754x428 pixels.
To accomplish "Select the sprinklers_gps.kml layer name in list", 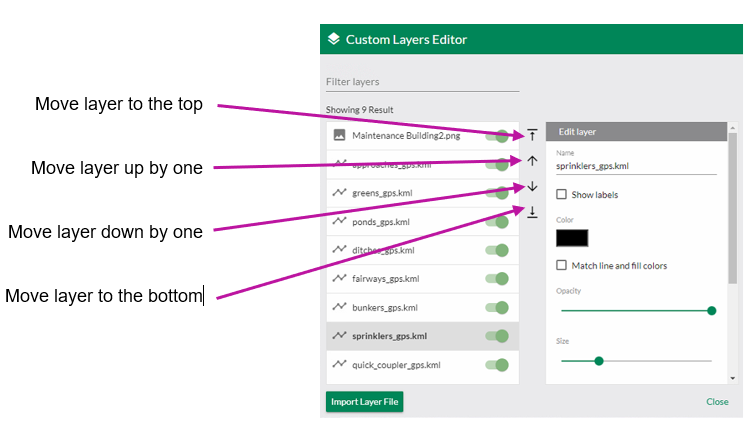I will tap(390, 336).
